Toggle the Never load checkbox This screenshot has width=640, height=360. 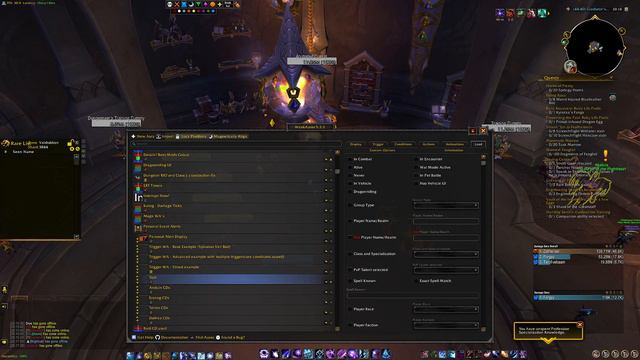click(x=350, y=176)
